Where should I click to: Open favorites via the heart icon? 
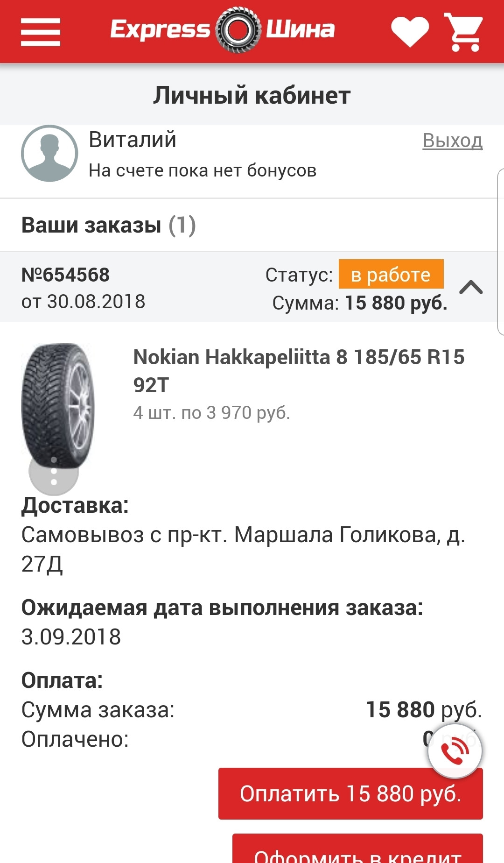tap(410, 31)
